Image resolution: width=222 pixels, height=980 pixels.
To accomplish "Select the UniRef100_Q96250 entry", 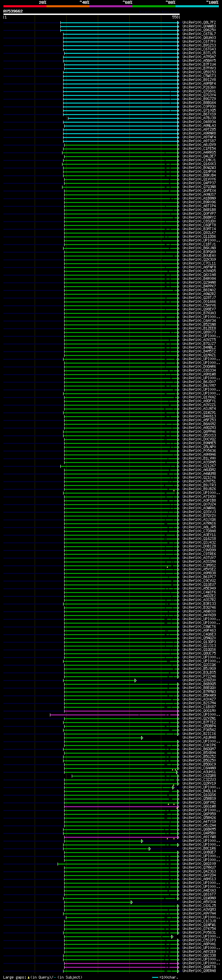I will pyautogui.click(x=199, y=30).
